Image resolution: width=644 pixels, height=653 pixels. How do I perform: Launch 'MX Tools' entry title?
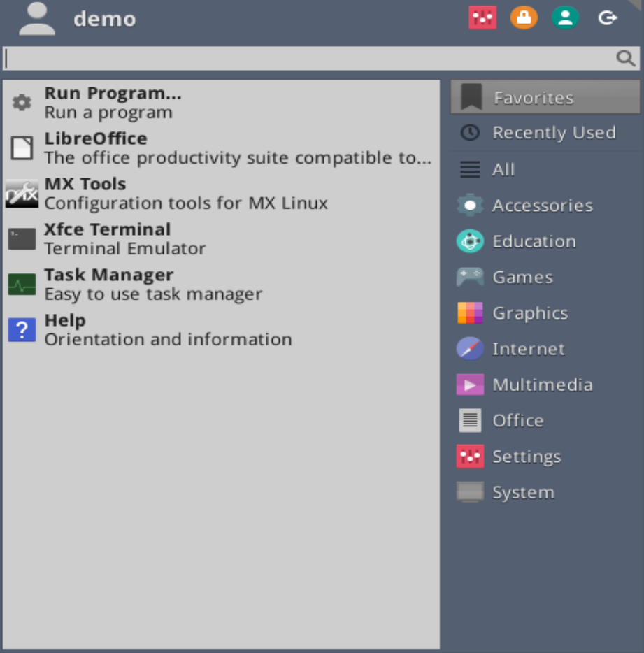[85, 184]
